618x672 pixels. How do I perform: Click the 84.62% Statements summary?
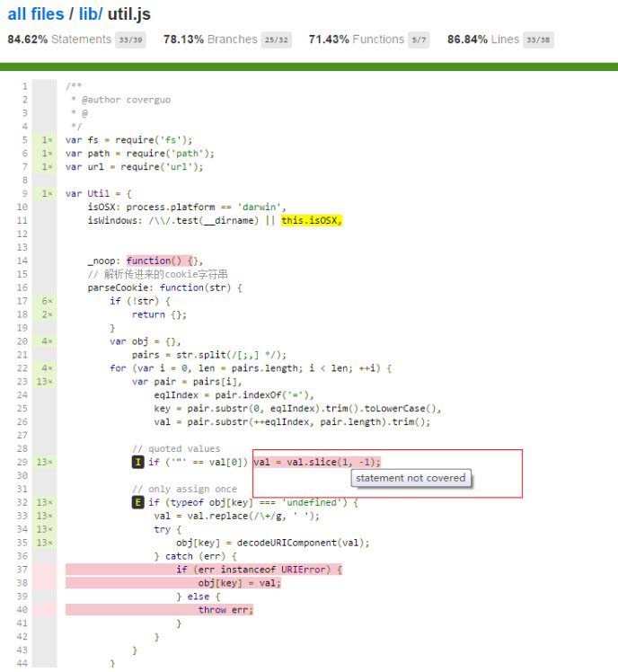[x=59, y=40]
